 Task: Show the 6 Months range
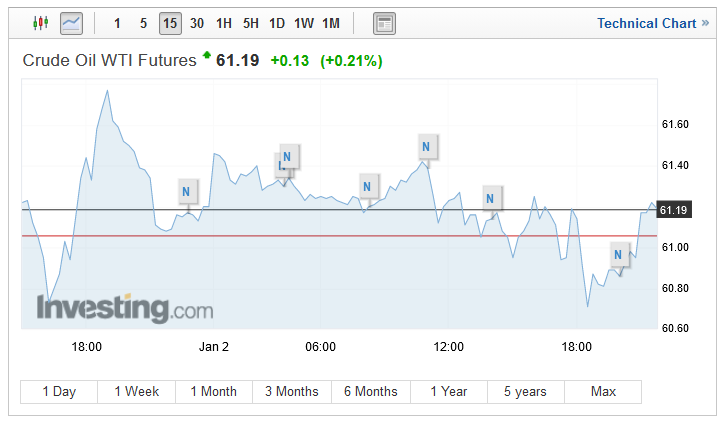(x=371, y=392)
